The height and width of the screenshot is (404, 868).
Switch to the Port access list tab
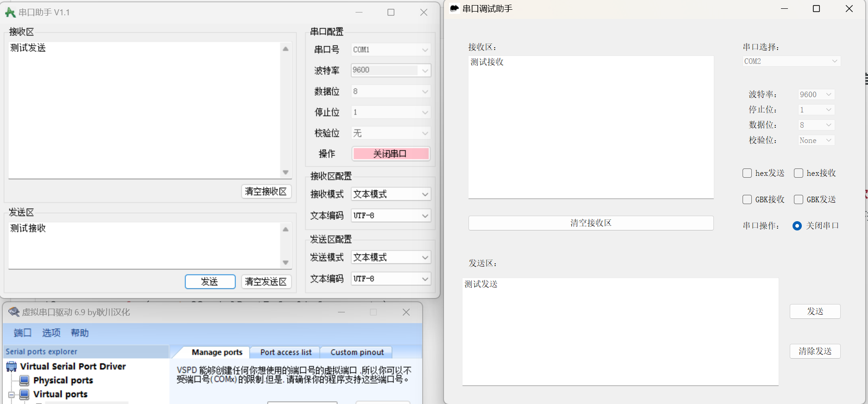(286, 352)
